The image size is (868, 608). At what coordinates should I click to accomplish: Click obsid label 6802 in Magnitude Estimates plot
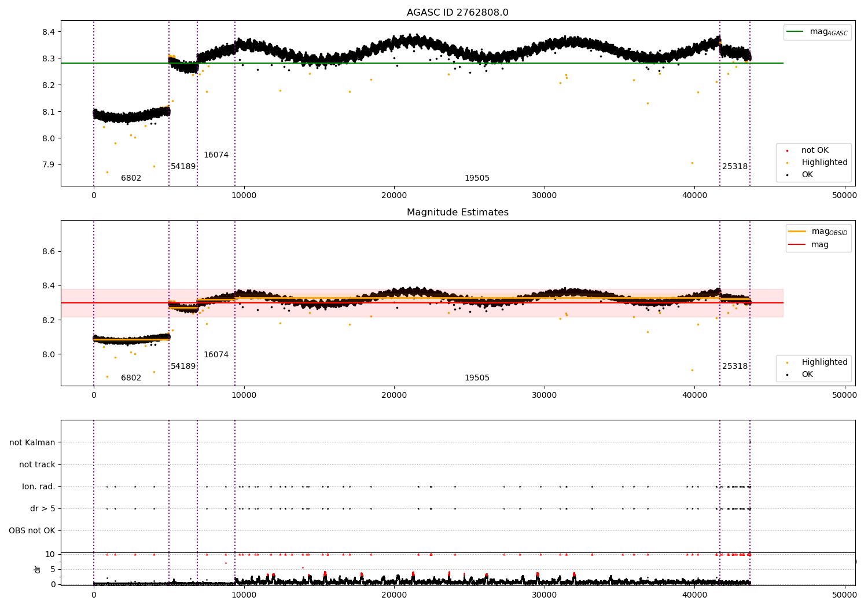(131, 378)
